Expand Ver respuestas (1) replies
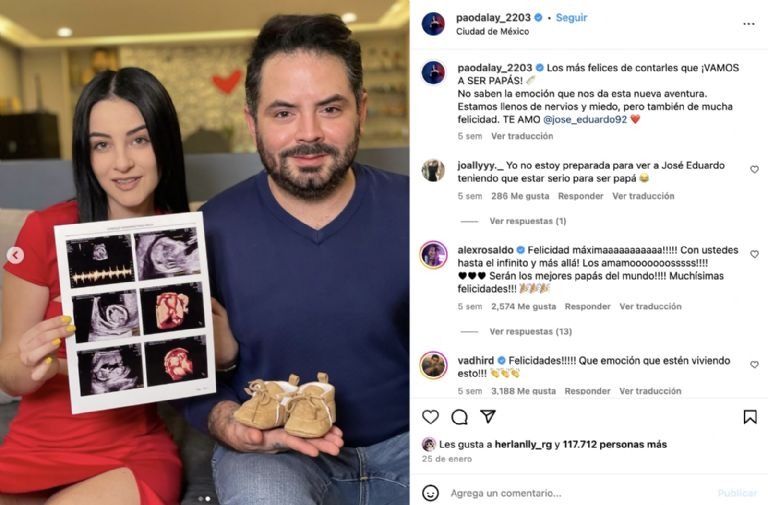Image resolution: width=768 pixels, height=505 pixels. point(528,221)
